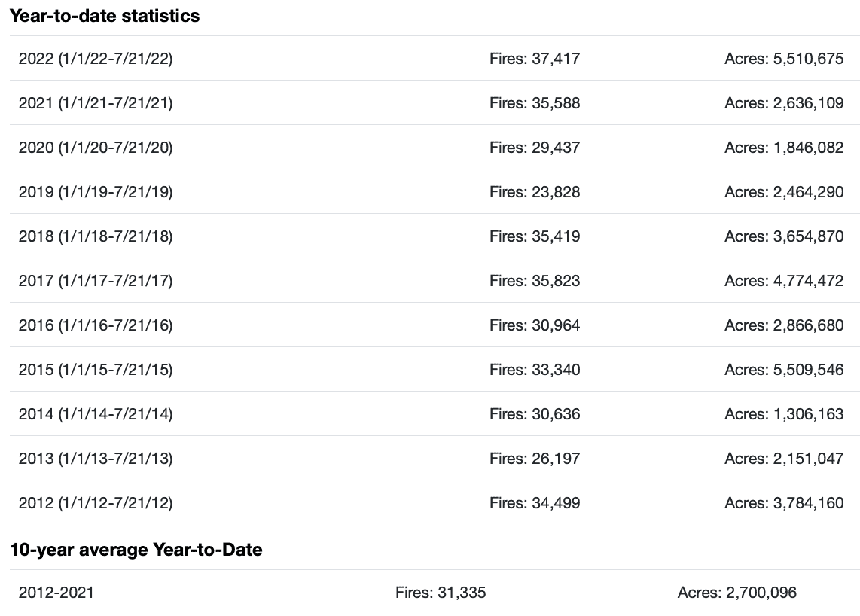The height and width of the screenshot is (616, 860).
Task: Select the 2019 date range row label
Action: (x=96, y=192)
